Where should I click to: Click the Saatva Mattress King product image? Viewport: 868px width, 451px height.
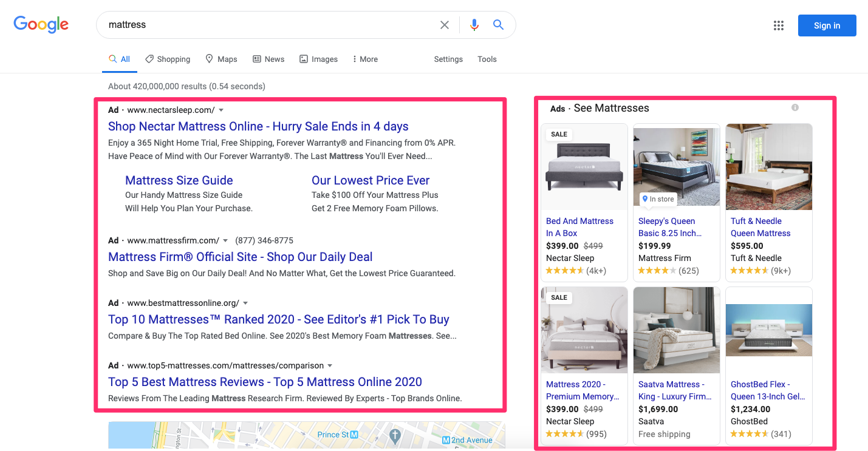point(677,330)
